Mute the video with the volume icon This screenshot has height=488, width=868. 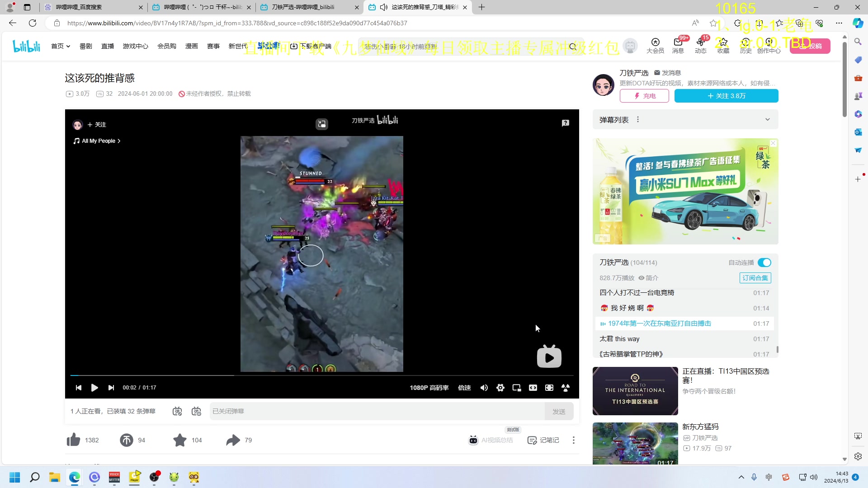point(484,388)
